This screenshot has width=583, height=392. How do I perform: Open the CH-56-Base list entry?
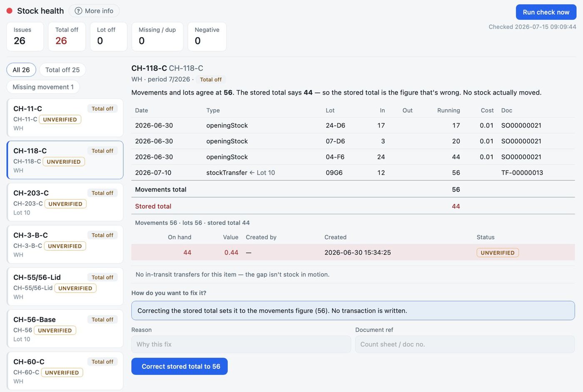click(65, 329)
